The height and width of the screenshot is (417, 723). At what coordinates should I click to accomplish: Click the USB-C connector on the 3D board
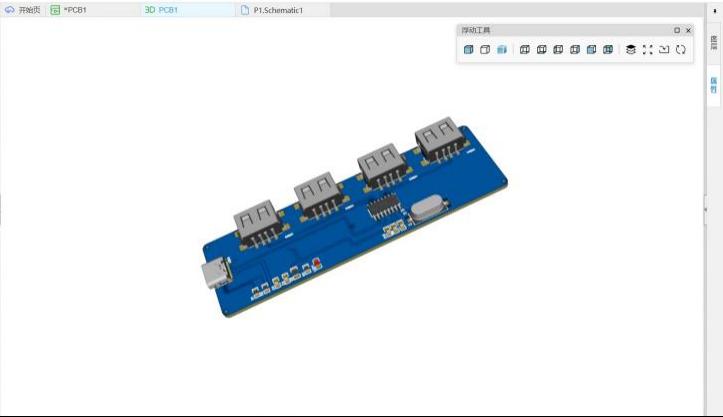click(217, 275)
